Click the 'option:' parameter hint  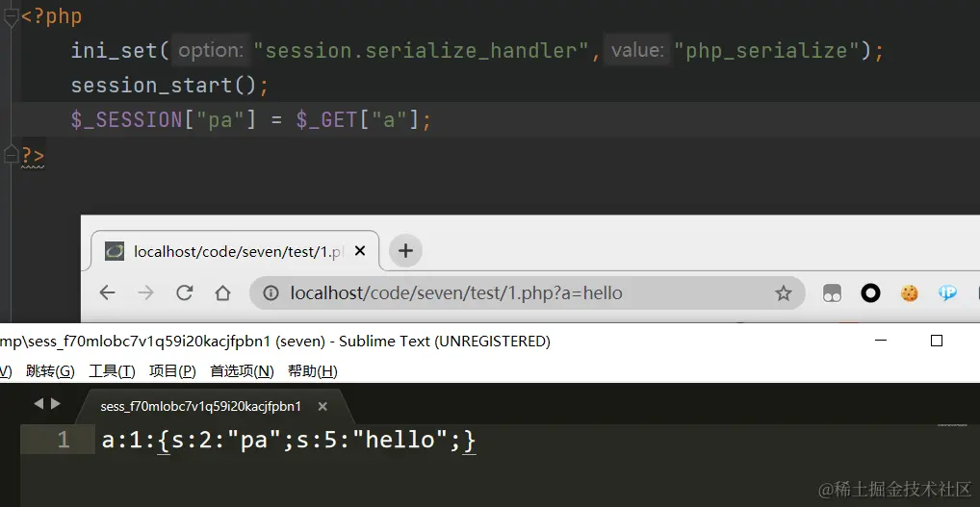(211, 51)
